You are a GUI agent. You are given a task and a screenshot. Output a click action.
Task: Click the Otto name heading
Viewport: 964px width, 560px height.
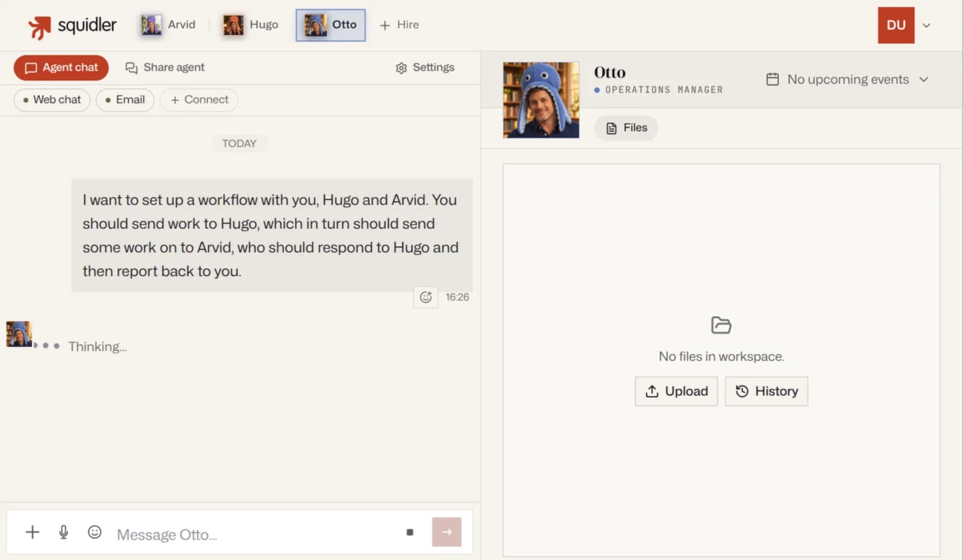click(610, 73)
